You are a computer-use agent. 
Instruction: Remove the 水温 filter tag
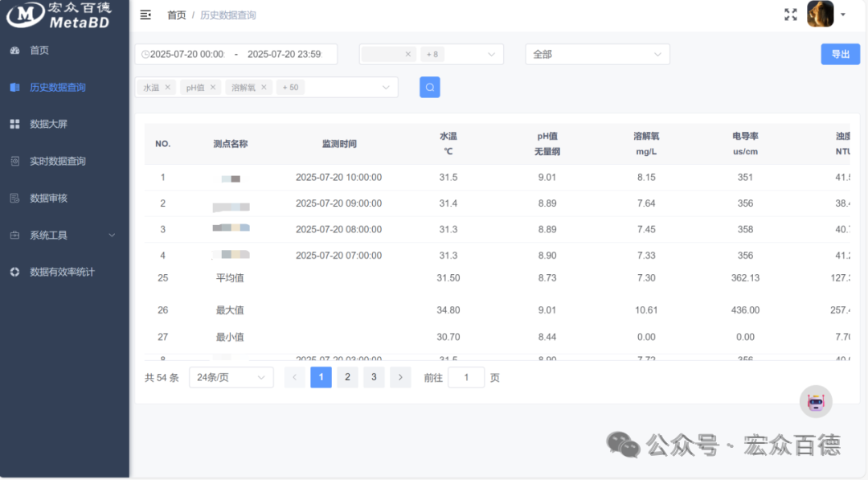[167, 87]
